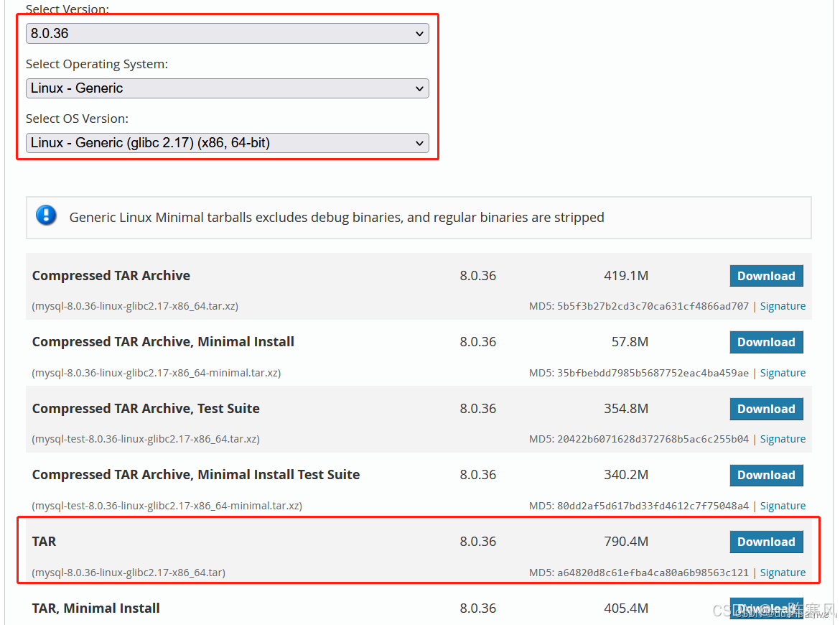The width and height of the screenshot is (840, 625).
Task: Open Signature link for mysql-test minimal.tar.xz
Action: click(x=783, y=506)
